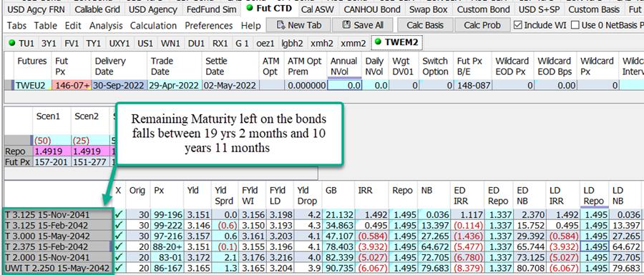Click the New Tab button icon
Screen dimensions: 644x275
click(x=281, y=26)
